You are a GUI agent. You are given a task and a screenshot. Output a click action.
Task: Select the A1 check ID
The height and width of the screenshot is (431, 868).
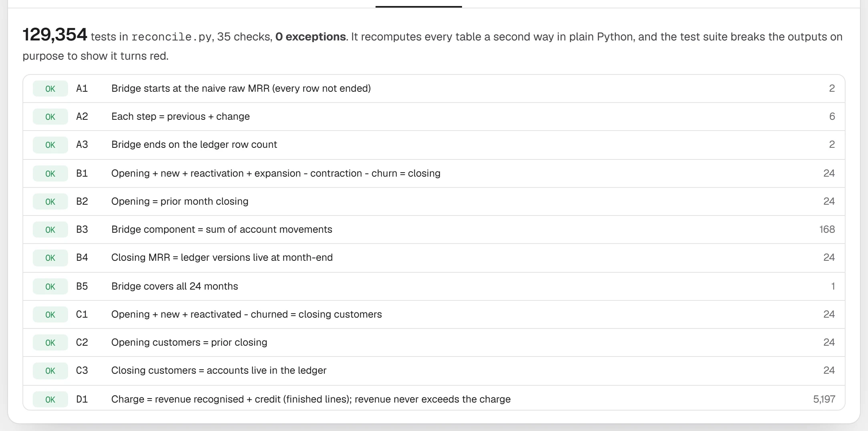tap(82, 89)
